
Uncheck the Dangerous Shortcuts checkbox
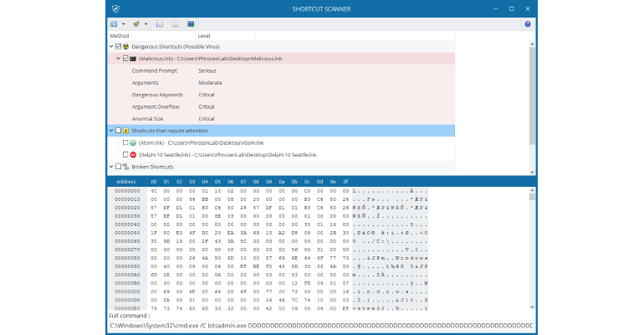click(x=118, y=46)
